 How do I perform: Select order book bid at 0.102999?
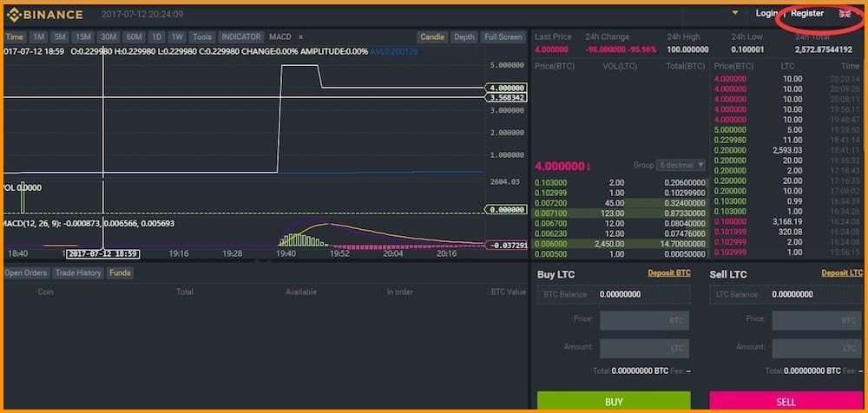[620, 193]
